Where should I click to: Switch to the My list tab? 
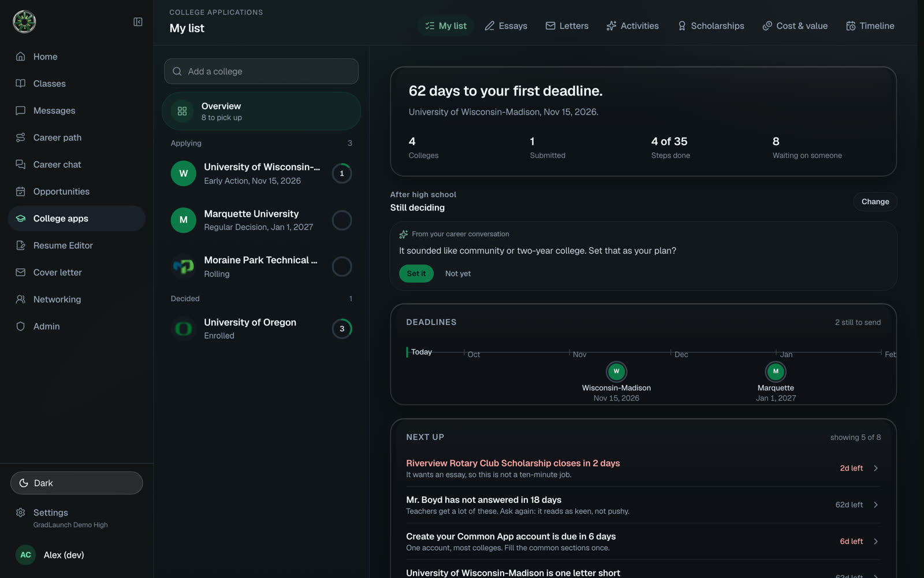tap(446, 26)
